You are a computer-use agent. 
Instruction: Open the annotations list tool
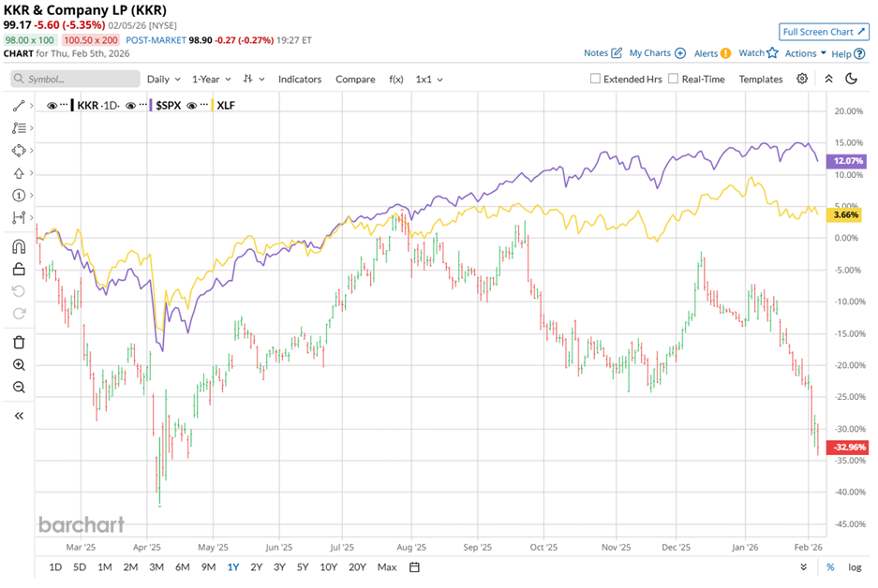tap(19, 128)
